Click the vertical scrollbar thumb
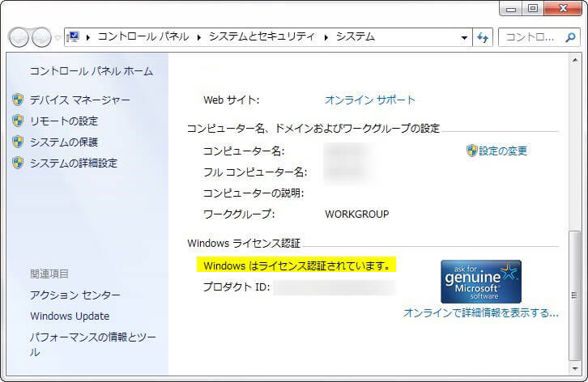The width and height of the screenshot is (588, 382). coord(574,295)
